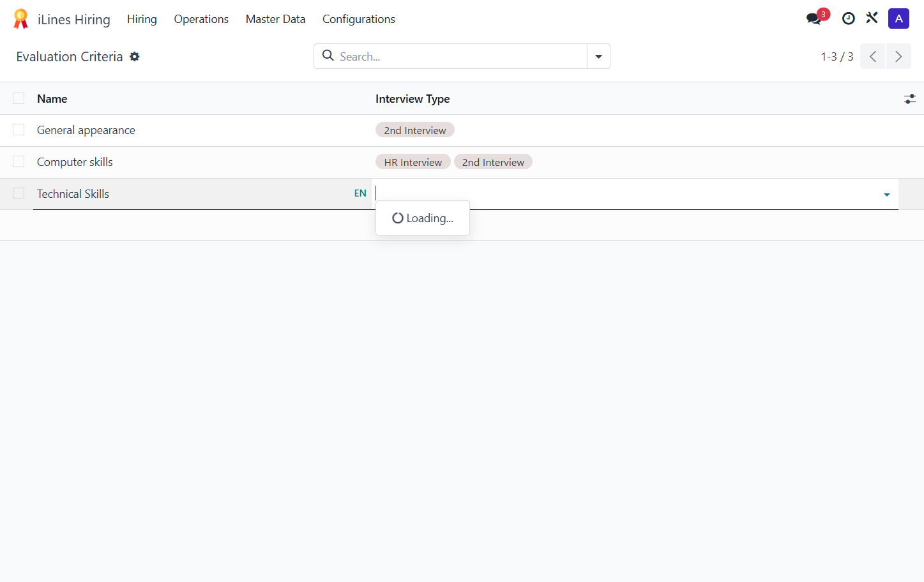Open the Operations menu

point(201,19)
